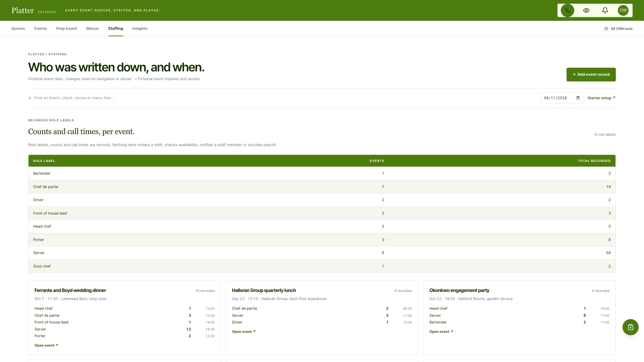This screenshot has height=362, width=644.
Task: Click Okonkwo engagement party title
Action: 459,290
